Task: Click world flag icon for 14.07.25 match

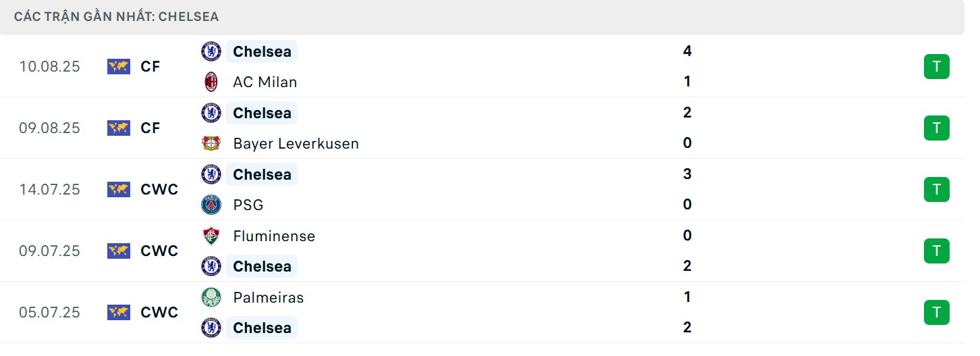Action: [118, 189]
